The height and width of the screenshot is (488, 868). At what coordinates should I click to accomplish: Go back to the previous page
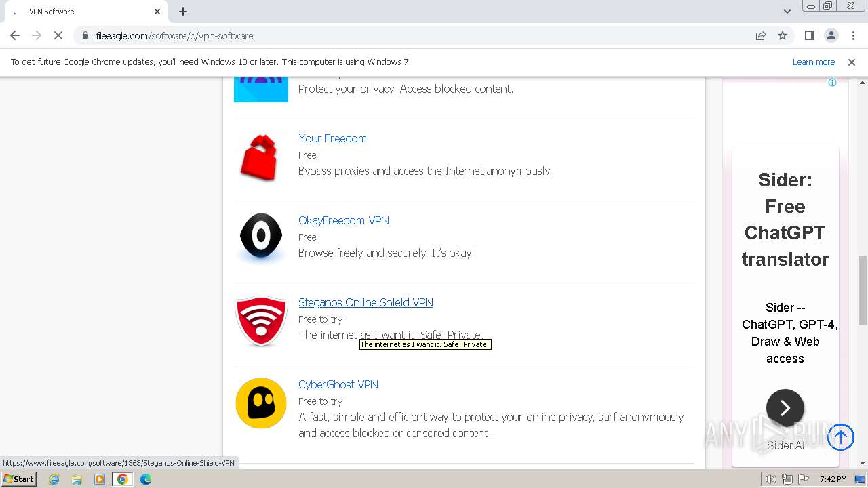[x=15, y=35]
